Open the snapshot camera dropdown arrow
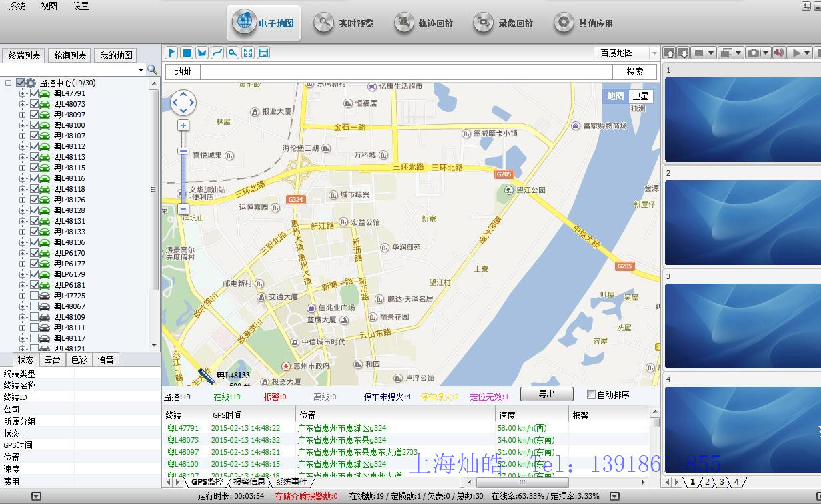 (x=766, y=53)
